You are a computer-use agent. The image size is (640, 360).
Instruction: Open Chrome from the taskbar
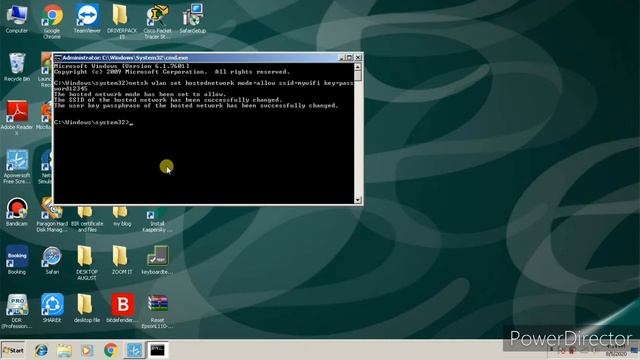click(111, 350)
